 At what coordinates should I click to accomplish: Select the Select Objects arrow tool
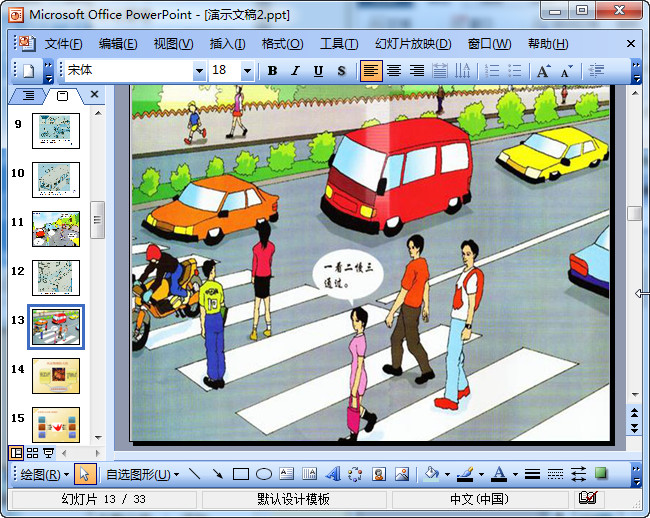click(85, 474)
